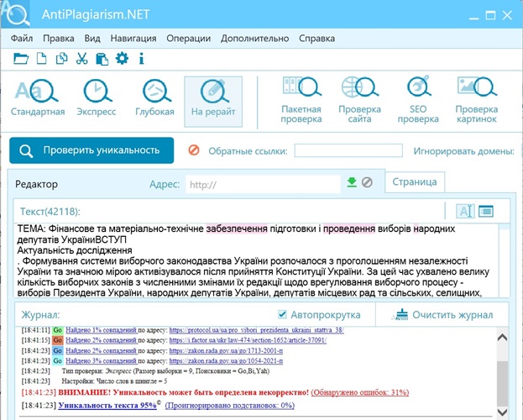Open the Вид menu
Image resolution: width=523 pixels, height=420 pixels.
92,38
